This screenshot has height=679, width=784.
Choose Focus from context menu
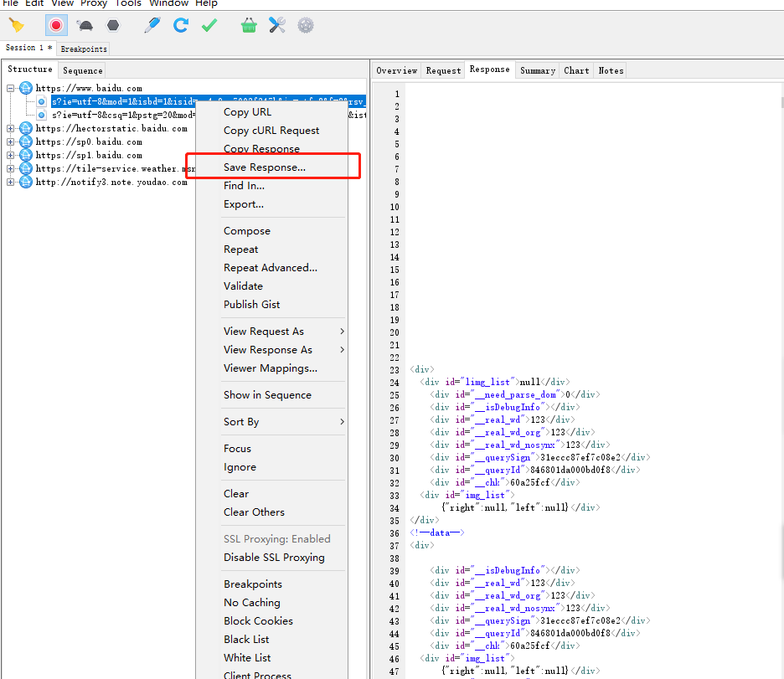pyautogui.click(x=271, y=449)
